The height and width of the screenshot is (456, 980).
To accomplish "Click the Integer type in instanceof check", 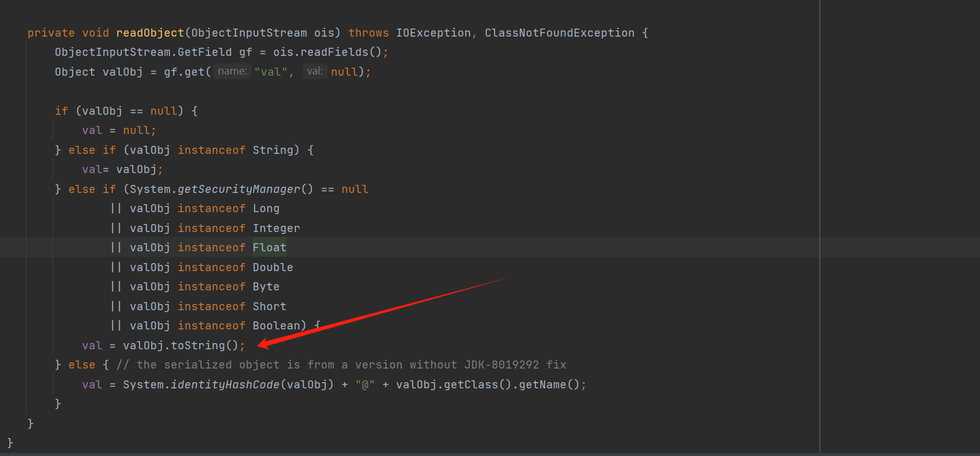I will pos(276,228).
